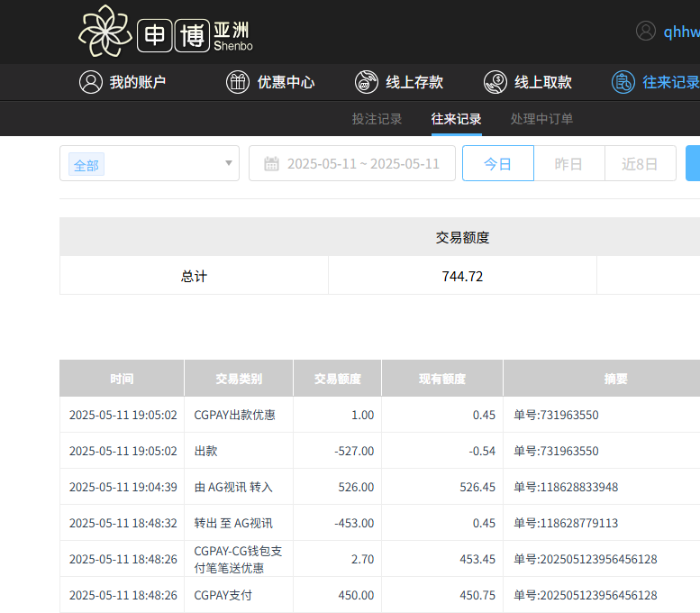
Task: Click the dropdown arrow beside 全部
Action: (229, 164)
